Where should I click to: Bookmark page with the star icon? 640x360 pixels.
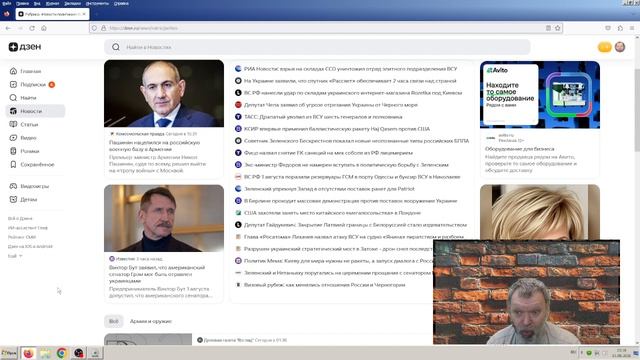[x=558, y=28]
